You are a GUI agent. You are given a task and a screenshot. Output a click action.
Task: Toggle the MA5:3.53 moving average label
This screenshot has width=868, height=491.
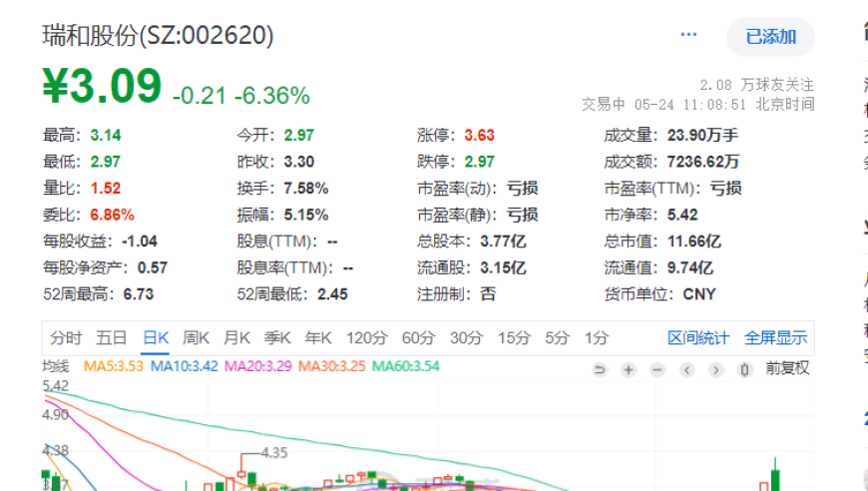(114, 366)
